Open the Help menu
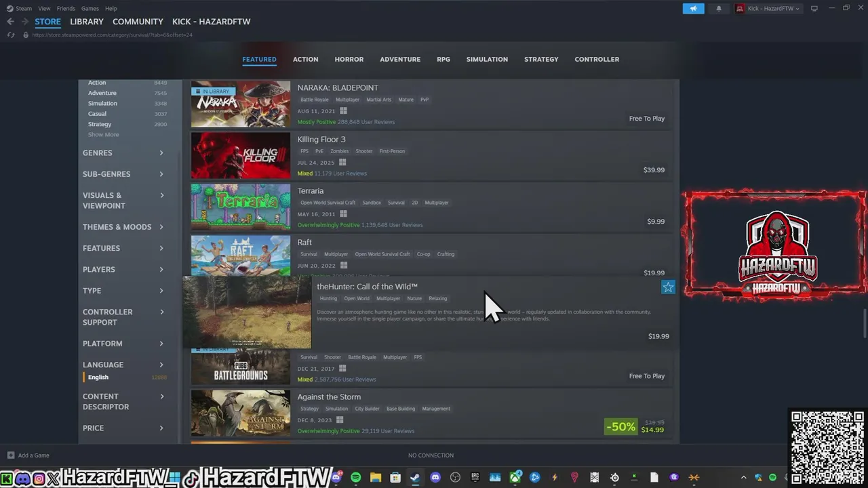 pyautogui.click(x=111, y=8)
